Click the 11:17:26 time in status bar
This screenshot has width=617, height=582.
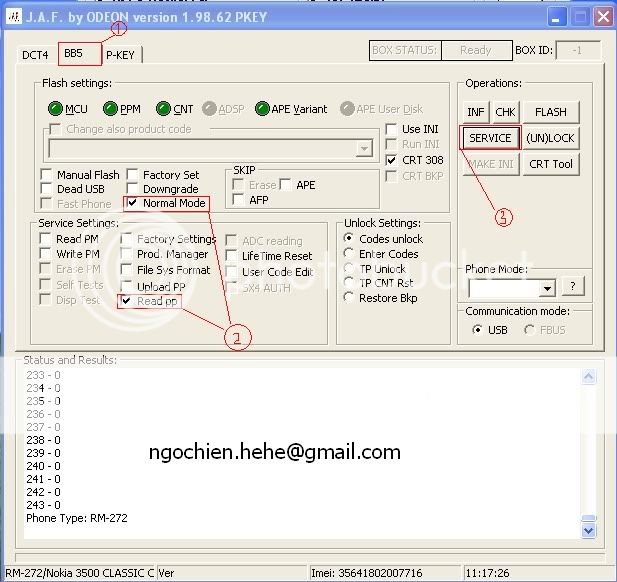tap(487, 573)
